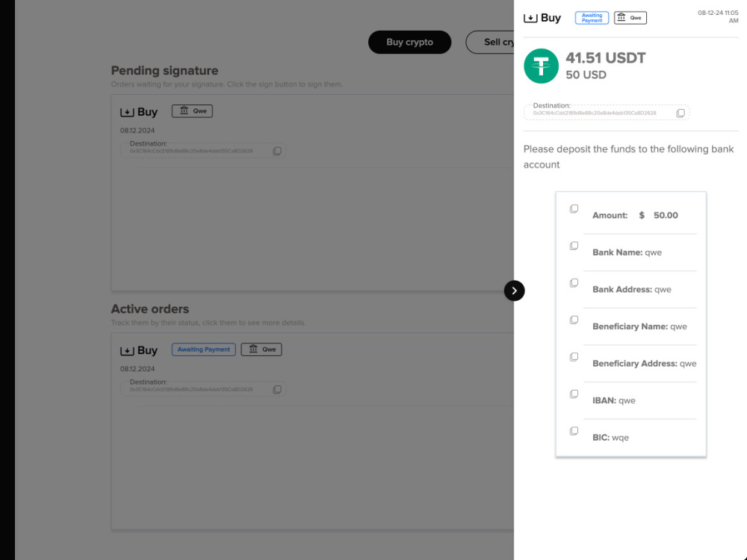The width and height of the screenshot is (747, 560).
Task: Copy the Bank Address value
Action: click(574, 283)
